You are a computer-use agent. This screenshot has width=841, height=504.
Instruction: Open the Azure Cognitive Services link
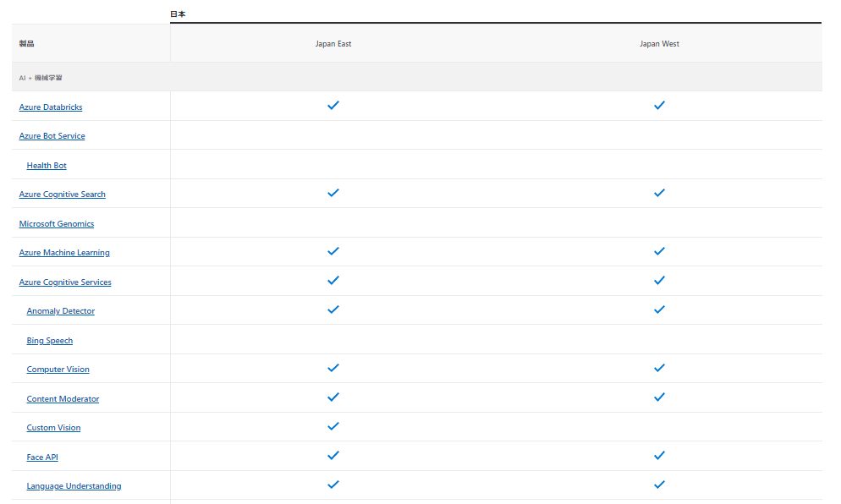pos(65,282)
